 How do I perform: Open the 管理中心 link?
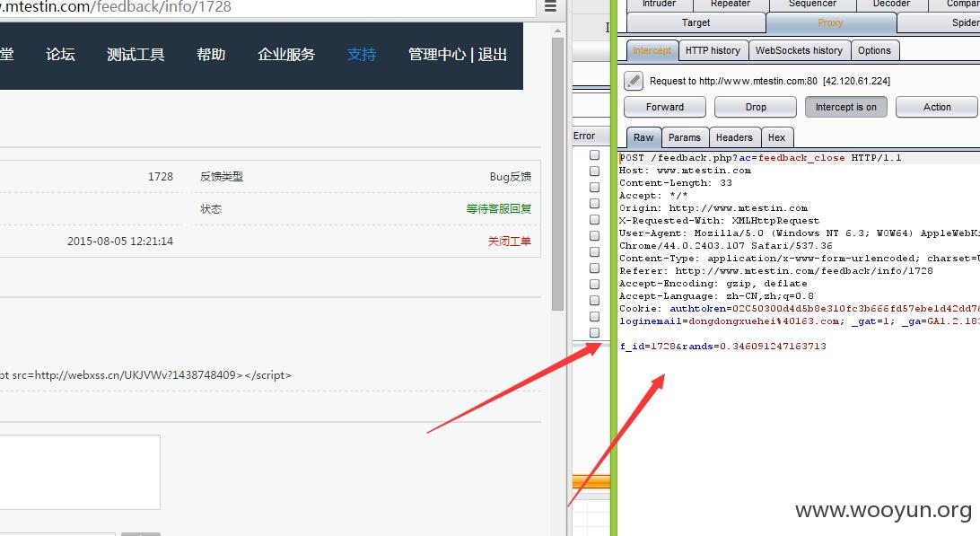[x=437, y=55]
